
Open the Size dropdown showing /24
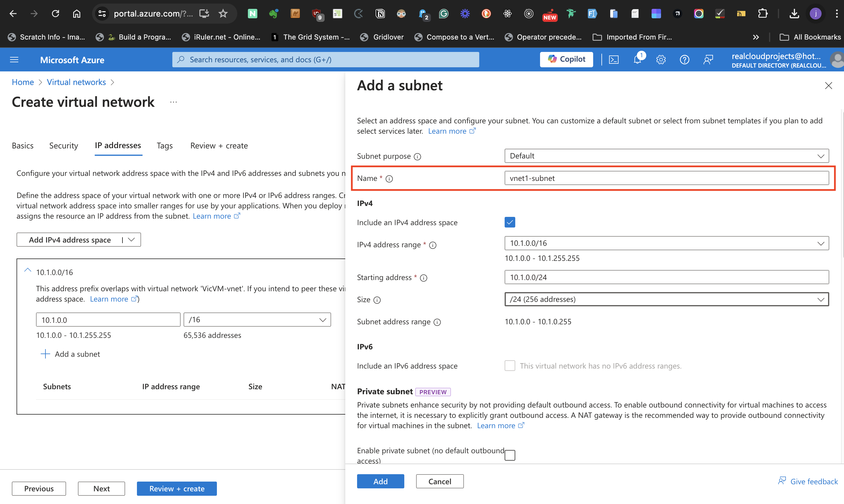coord(821,299)
